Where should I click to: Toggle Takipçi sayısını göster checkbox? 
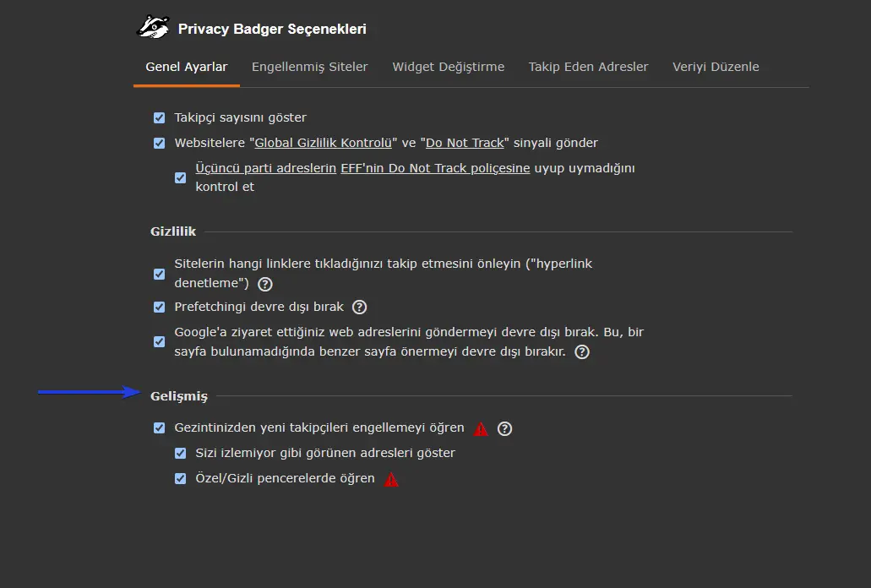click(160, 117)
